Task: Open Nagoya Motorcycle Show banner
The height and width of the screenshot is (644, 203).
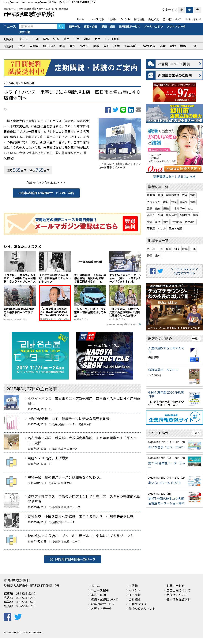Action: (105, 356)
